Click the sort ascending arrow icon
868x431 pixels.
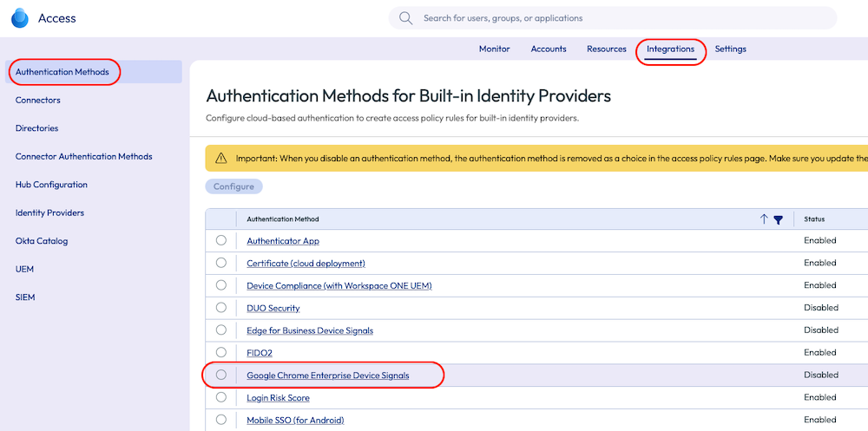coord(764,219)
